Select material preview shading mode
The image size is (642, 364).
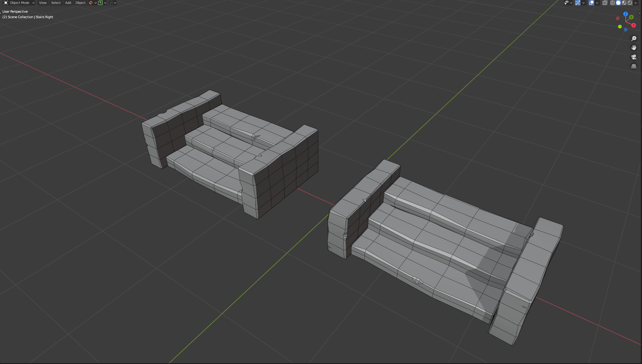[624, 3]
